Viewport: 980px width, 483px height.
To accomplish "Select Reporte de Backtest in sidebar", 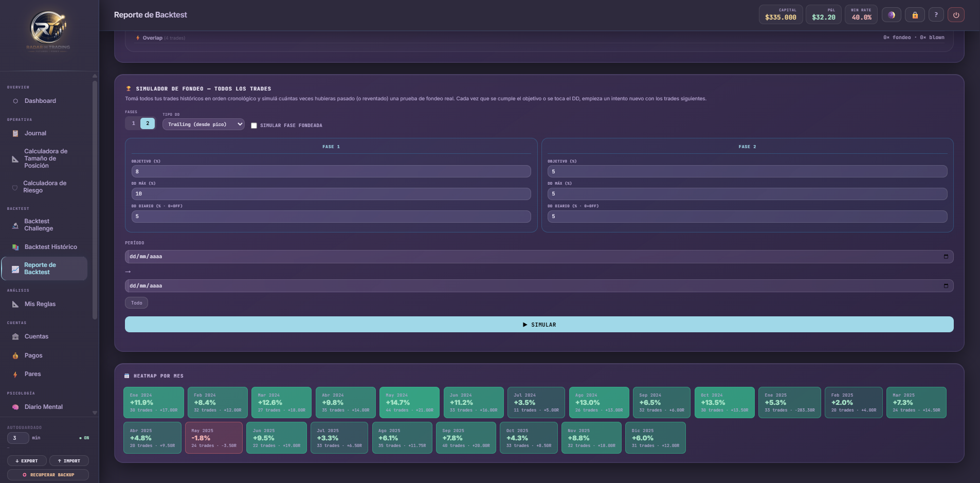I will [44, 269].
